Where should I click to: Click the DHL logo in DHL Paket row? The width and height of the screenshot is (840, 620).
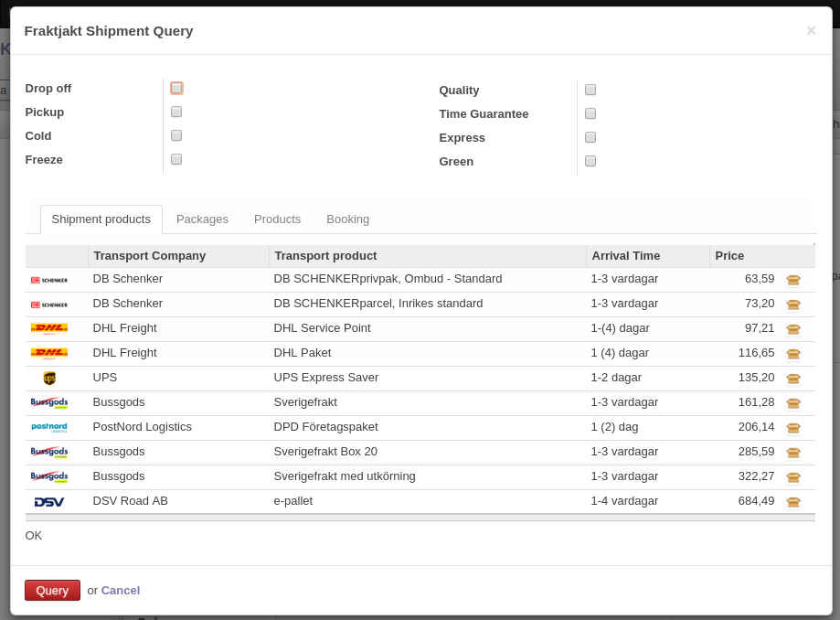[49, 353]
